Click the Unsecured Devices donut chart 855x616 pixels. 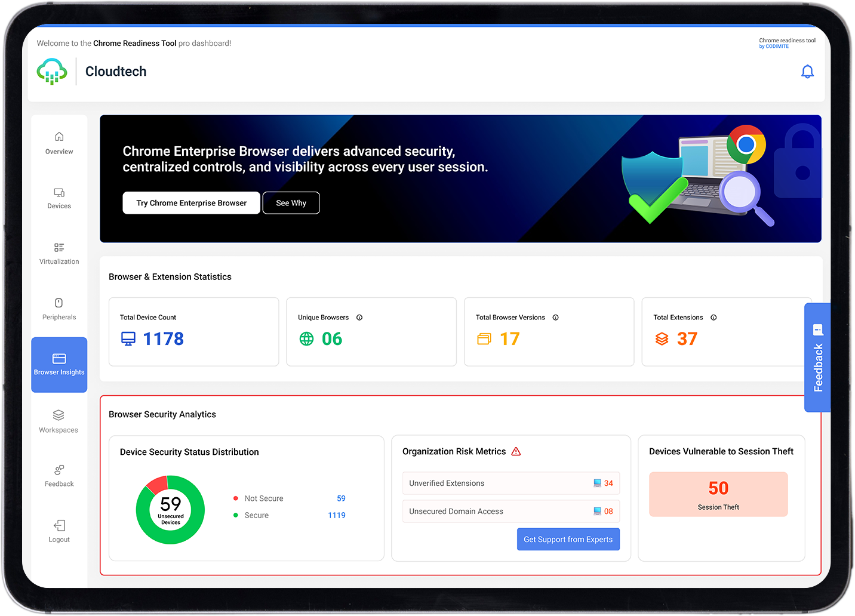[x=170, y=510]
